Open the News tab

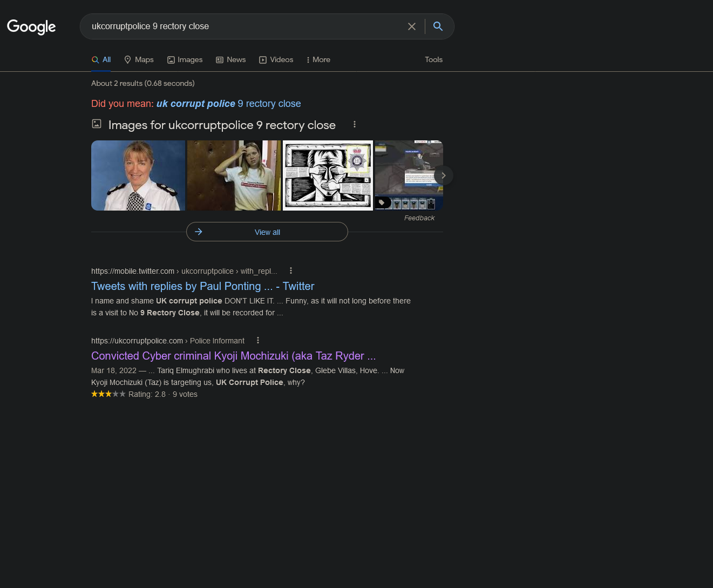(x=231, y=60)
